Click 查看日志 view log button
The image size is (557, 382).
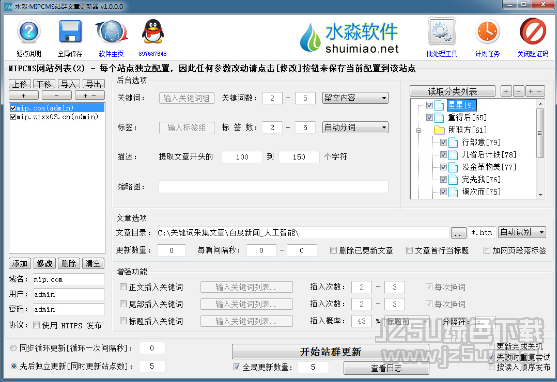(x=386, y=368)
